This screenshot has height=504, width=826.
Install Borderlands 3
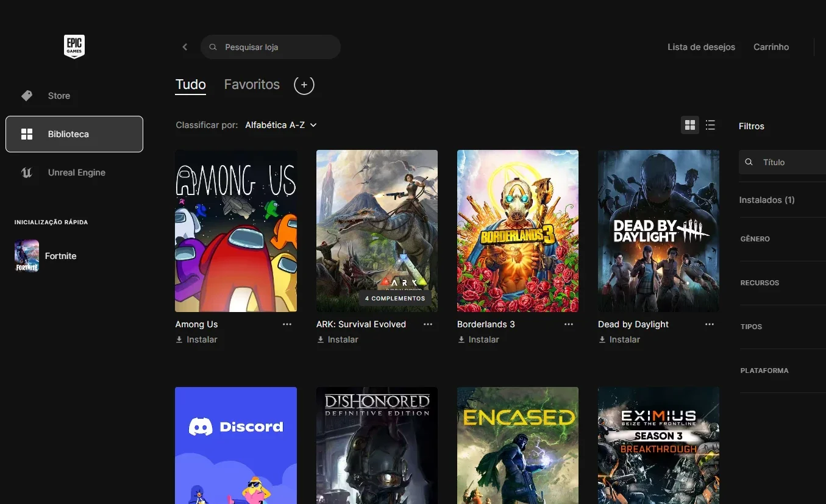click(478, 339)
